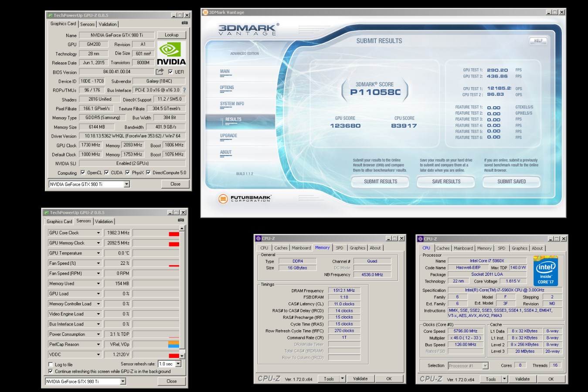
Task: Click the Intel Core i7 logo in CPU-Z
Action: (x=546, y=271)
